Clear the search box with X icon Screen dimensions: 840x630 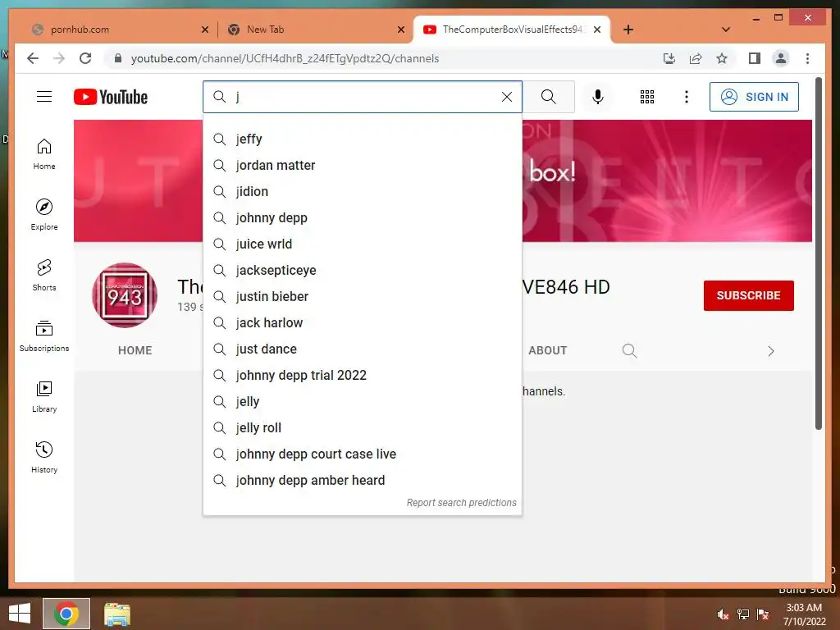click(506, 97)
